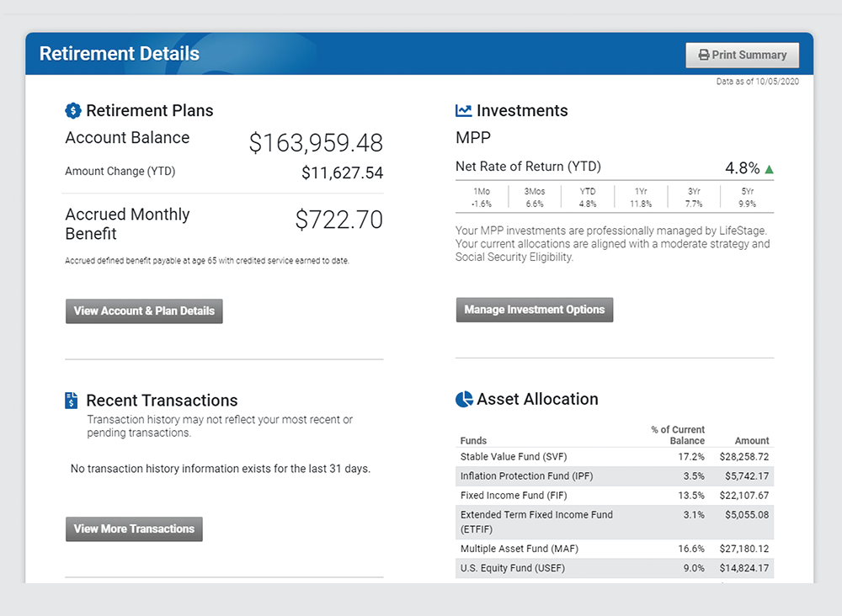
Task: Click the LifeStage managed investments description
Action: 613,244
